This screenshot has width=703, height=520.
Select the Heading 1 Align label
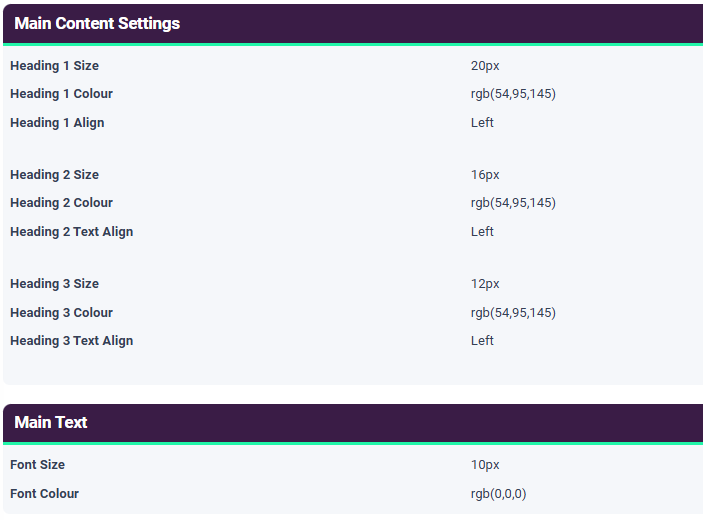pos(57,123)
